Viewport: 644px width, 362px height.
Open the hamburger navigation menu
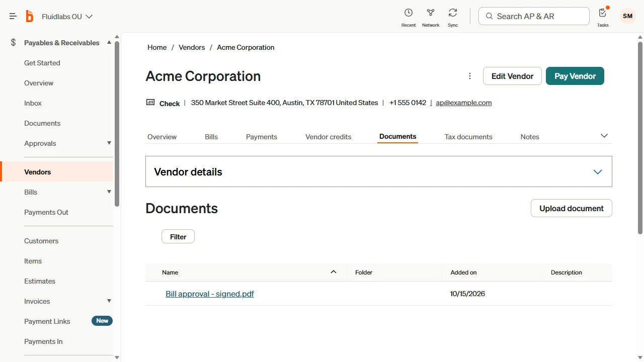[13, 17]
